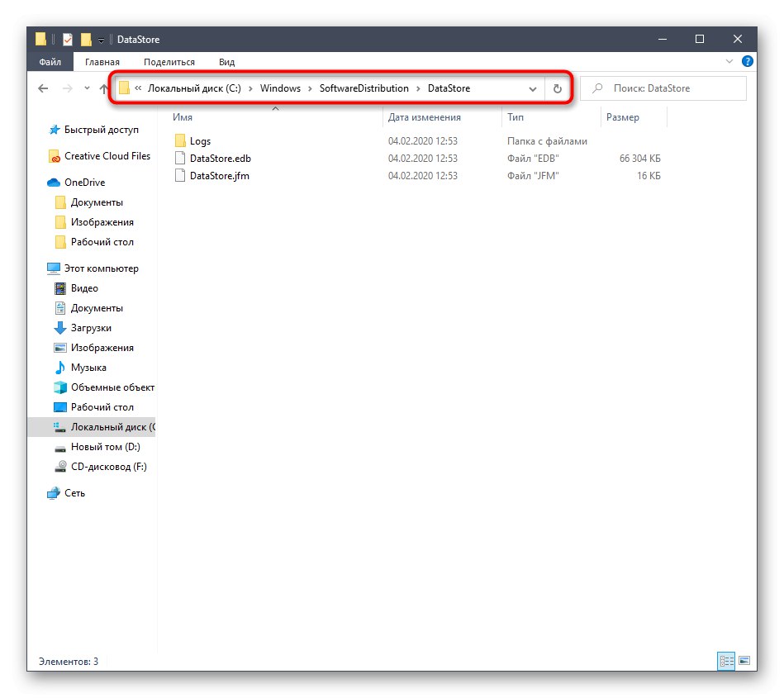This screenshot has height=698, width=784.
Task: Click the DataStore.edb file icon
Action: [180, 159]
